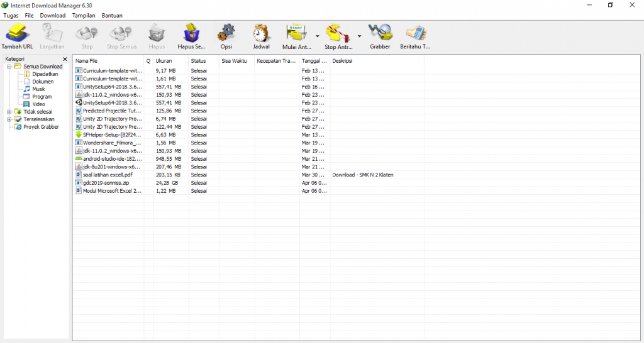Click the Hapus toolbar icon
644x343 pixels.
[157, 33]
